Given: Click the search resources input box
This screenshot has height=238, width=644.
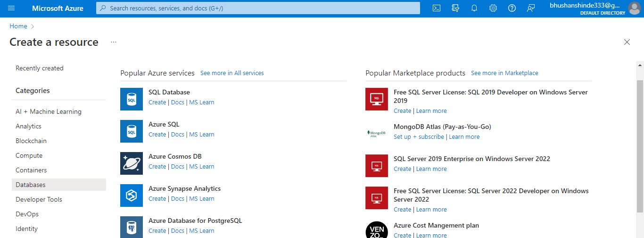Looking at the screenshot, I should coord(258,8).
